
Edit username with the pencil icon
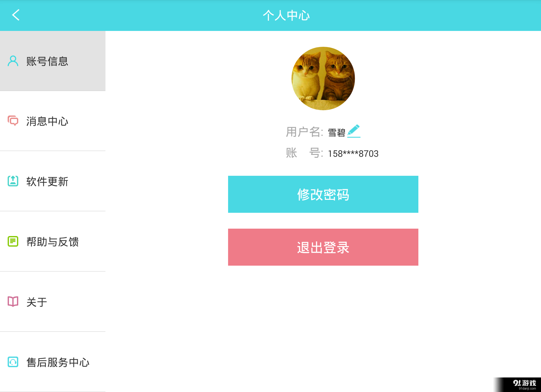pos(354,131)
